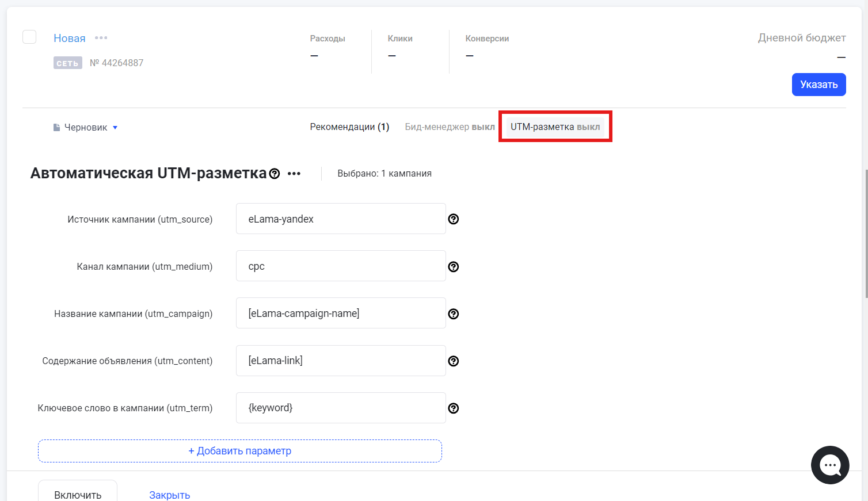Click help icon for utm_content field
This screenshot has width=868, height=501.
click(x=454, y=361)
